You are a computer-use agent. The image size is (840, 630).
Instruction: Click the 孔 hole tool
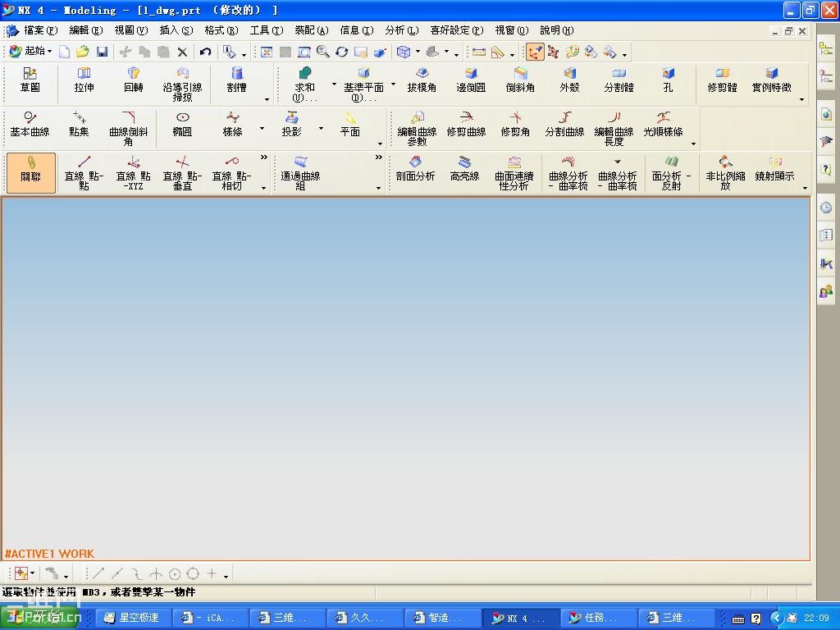point(668,80)
